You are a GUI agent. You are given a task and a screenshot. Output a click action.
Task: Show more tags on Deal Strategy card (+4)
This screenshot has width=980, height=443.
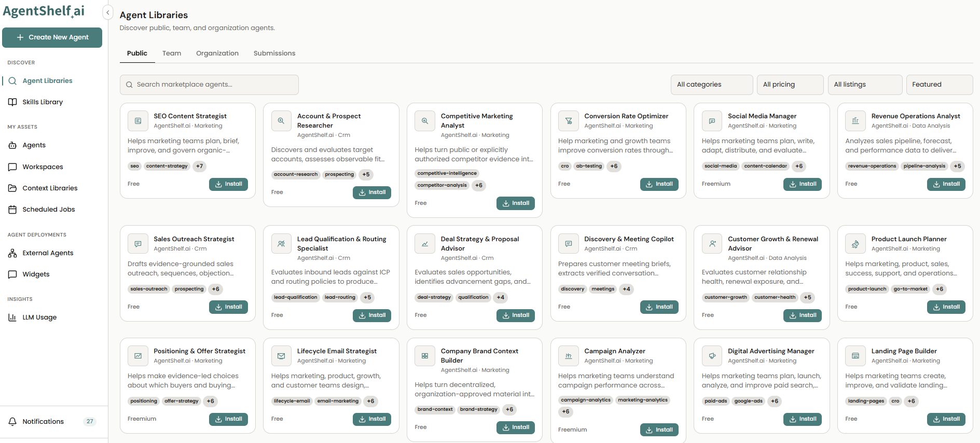click(500, 297)
